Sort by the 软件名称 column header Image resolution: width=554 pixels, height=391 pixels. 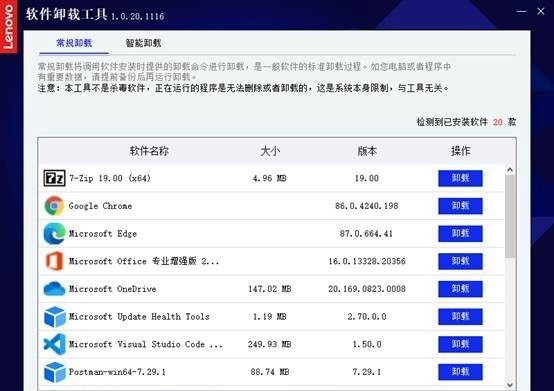(x=149, y=151)
